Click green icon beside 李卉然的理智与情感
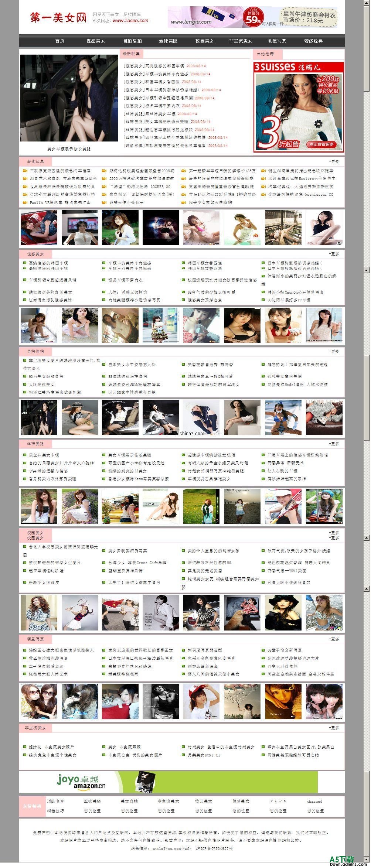 [25, 471]
